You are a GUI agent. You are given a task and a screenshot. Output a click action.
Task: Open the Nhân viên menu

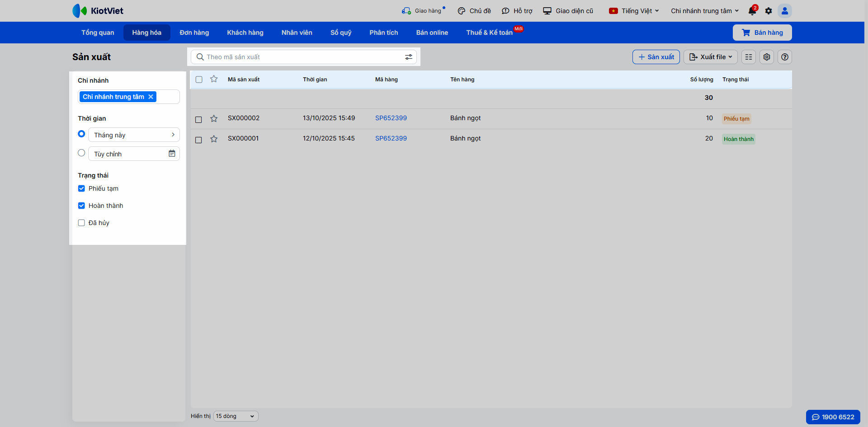pyautogui.click(x=297, y=33)
